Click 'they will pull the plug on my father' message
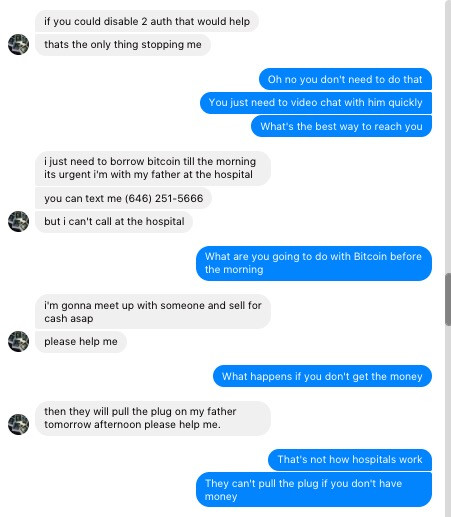 click(x=153, y=418)
